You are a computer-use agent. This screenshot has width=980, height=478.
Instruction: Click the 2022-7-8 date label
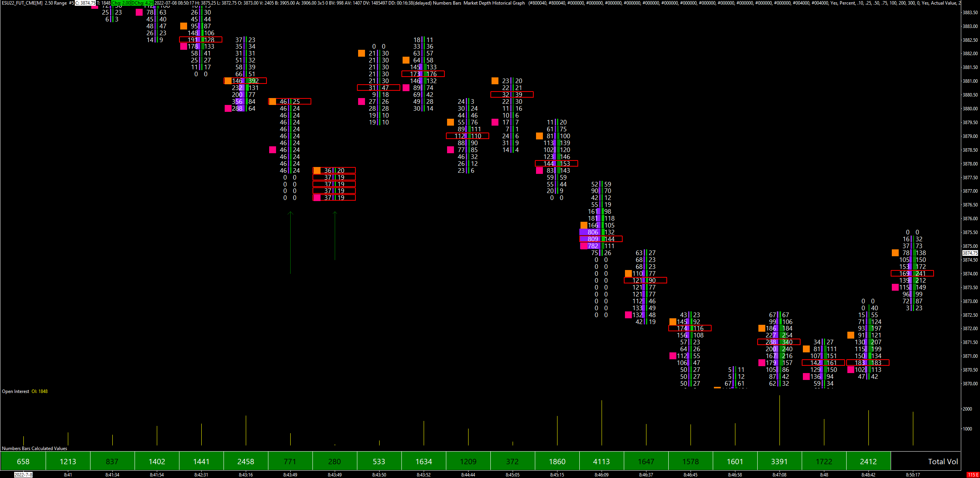(23, 475)
